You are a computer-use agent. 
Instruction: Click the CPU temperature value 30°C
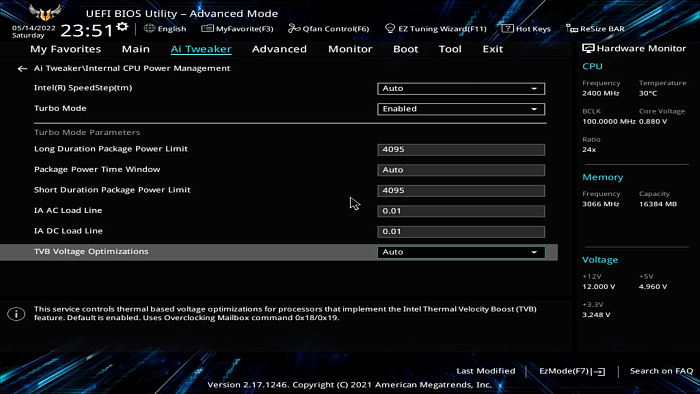648,93
